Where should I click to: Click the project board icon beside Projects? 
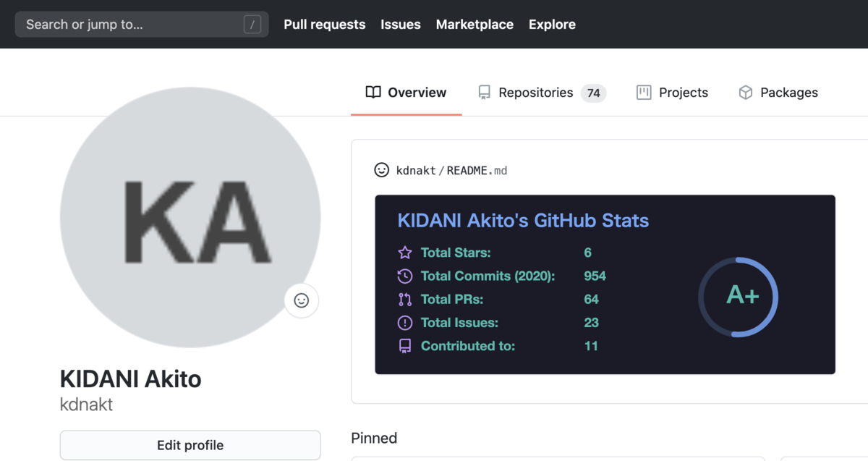pyautogui.click(x=644, y=93)
